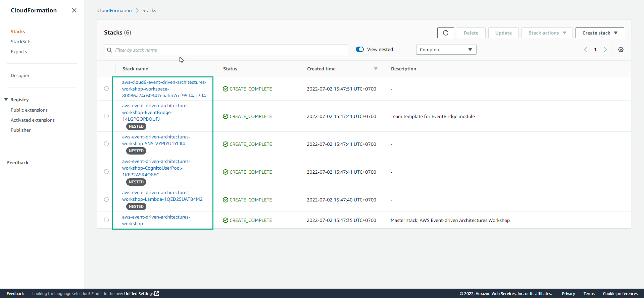Click the Filter by stack name field

(x=226, y=50)
